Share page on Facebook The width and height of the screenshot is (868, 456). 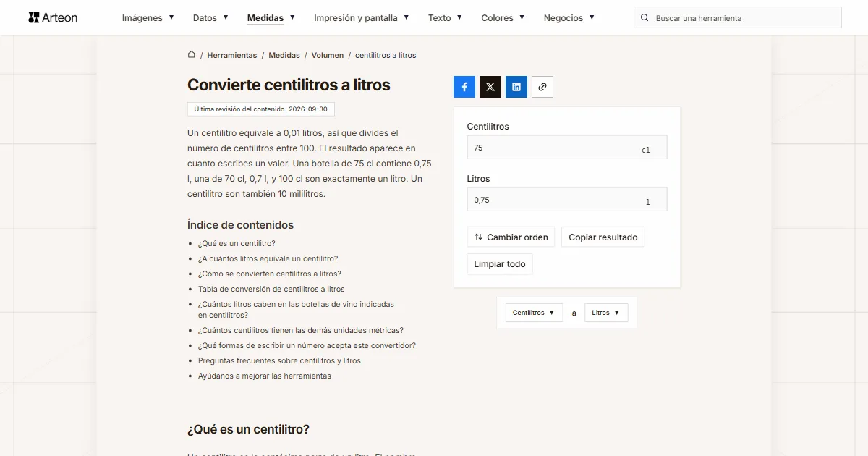coord(464,87)
